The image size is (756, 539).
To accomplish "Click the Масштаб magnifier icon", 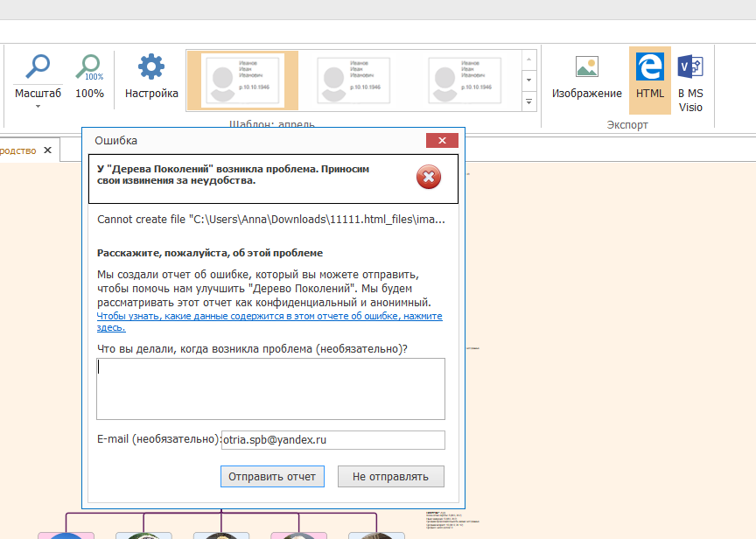I will click(x=38, y=66).
